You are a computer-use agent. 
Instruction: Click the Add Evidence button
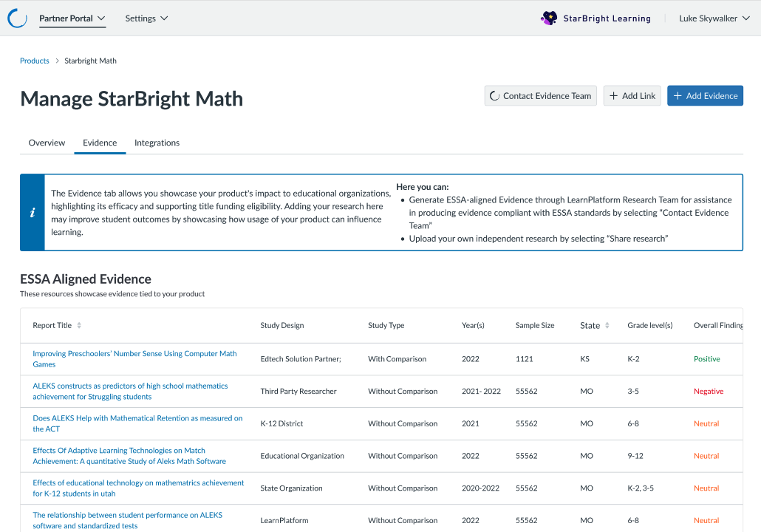(x=705, y=95)
